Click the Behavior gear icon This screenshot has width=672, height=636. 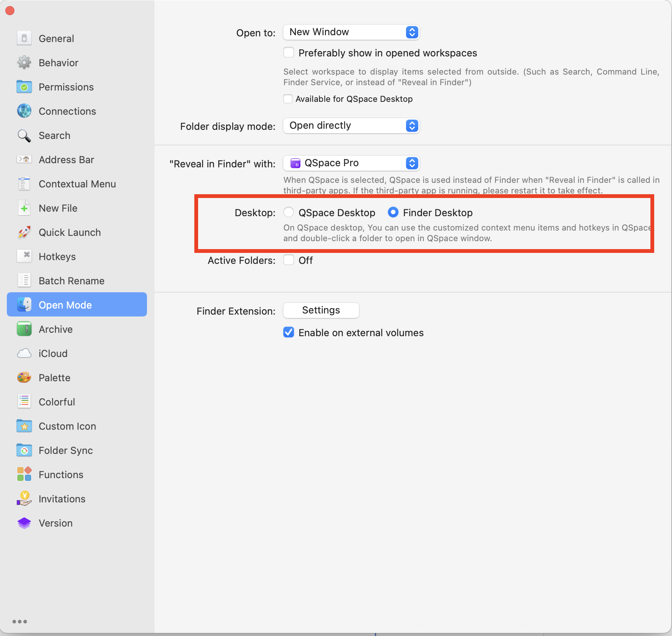point(24,62)
